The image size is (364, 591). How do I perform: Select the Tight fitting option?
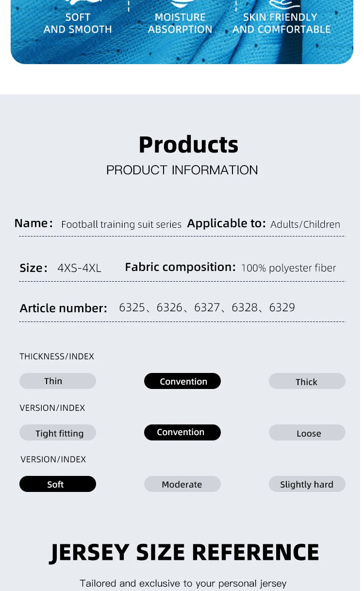tap(58, 433)
